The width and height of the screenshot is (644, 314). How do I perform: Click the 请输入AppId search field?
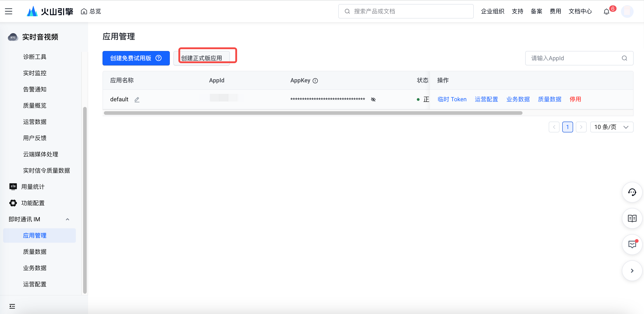[579, 58]
